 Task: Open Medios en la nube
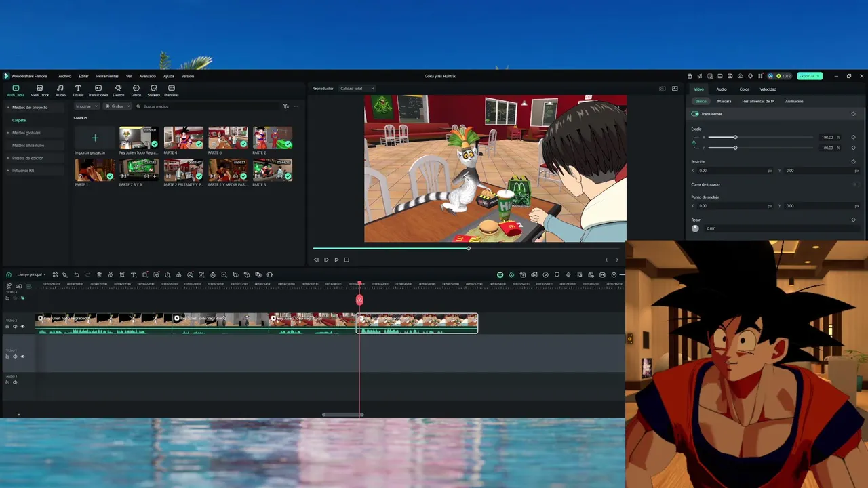pyautogui.click(x=28, y=145)
